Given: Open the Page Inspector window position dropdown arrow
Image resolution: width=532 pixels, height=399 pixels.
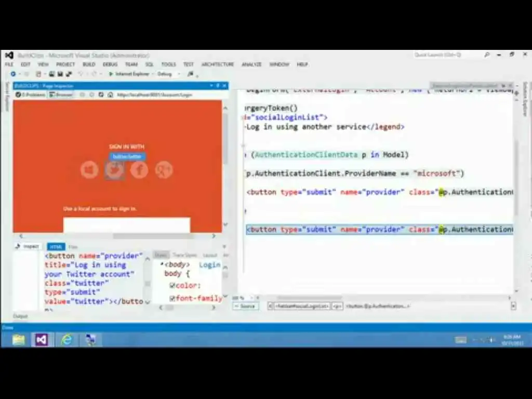Looking at the screenshot, I should click(211, 86).
